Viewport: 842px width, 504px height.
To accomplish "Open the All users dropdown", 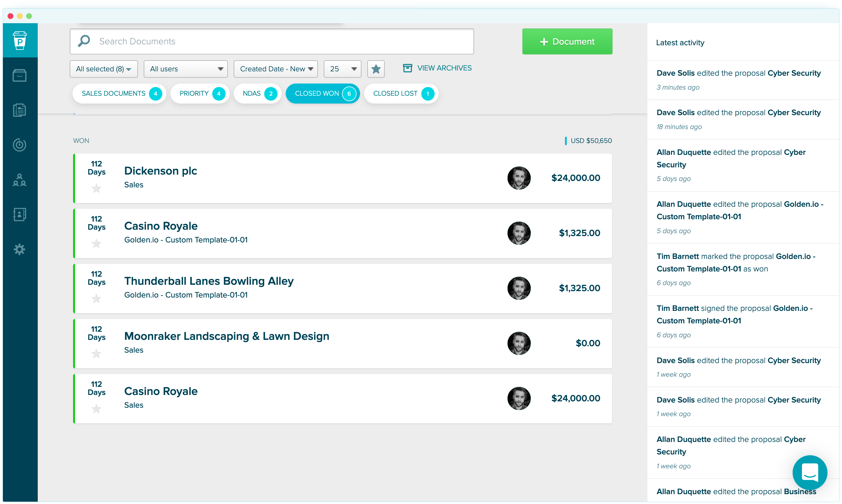I will [x=185, y=69].
